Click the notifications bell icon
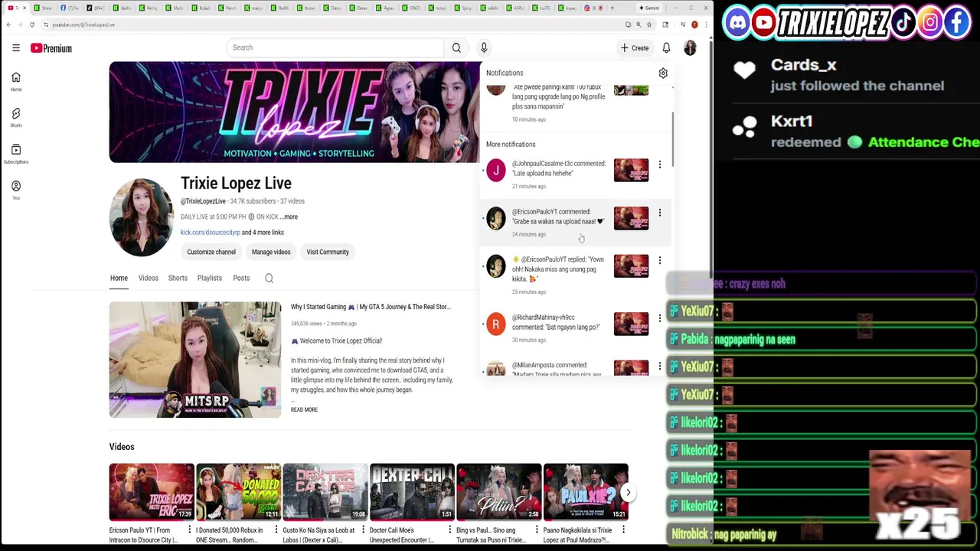The image size is (980, 551). (x=666, y=47)
